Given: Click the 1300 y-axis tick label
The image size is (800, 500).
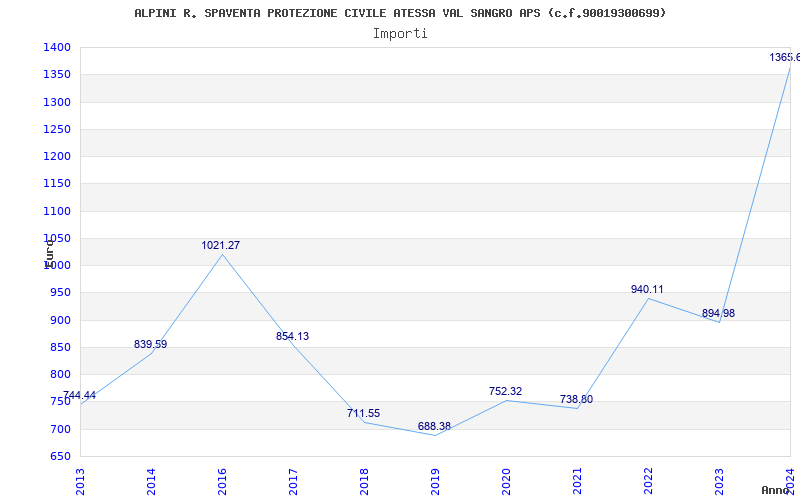Looking at the screenshot, I should (x=57, y=102).
